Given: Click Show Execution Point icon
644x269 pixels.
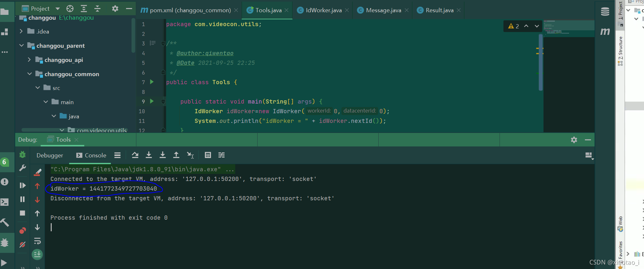Looking at the screenshot, I should [x=118, y=155].
